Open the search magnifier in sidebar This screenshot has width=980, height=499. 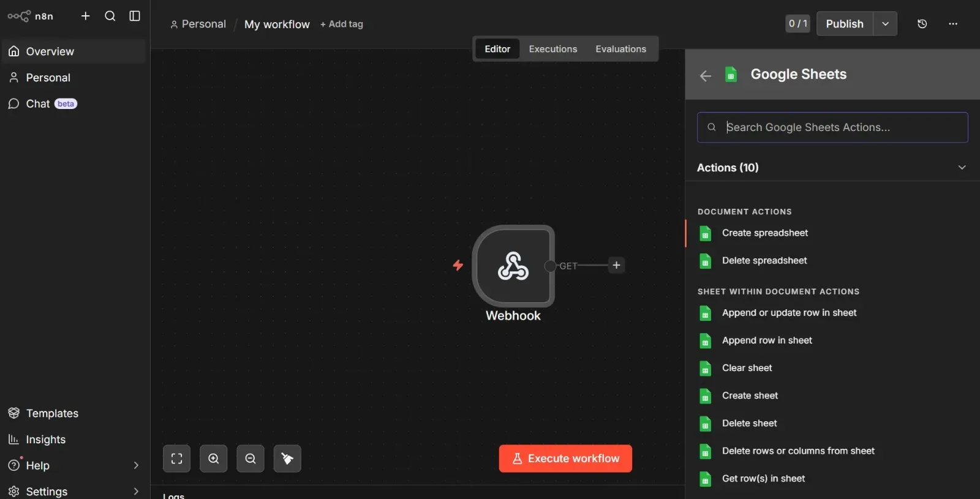pyautogui.click(x=110, y=16)
